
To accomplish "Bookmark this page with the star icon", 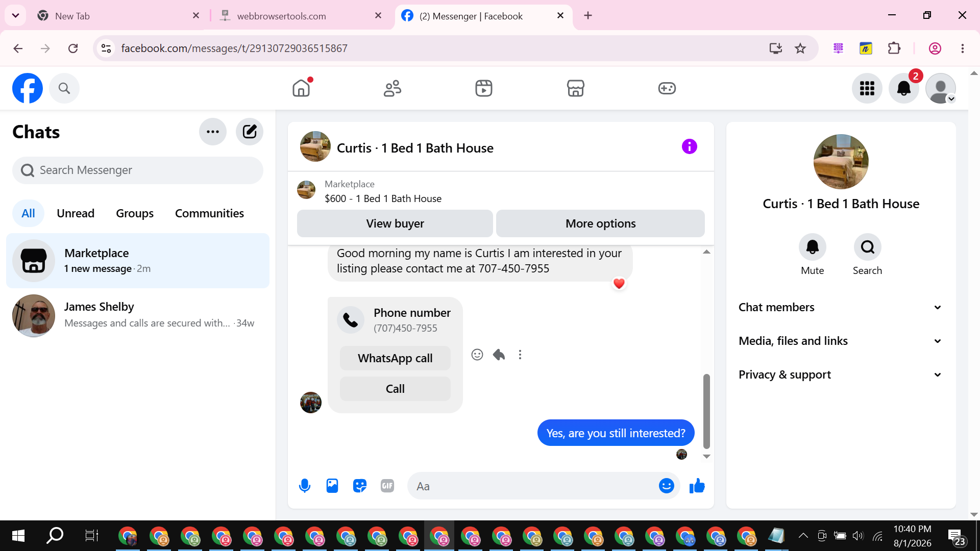I will coord(800,48).
